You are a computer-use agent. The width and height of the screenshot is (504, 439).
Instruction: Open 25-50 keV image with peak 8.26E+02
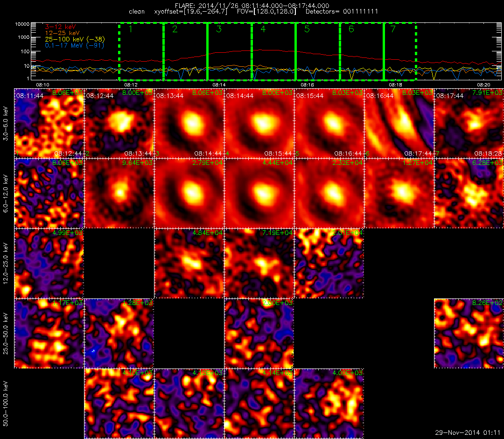469,333
